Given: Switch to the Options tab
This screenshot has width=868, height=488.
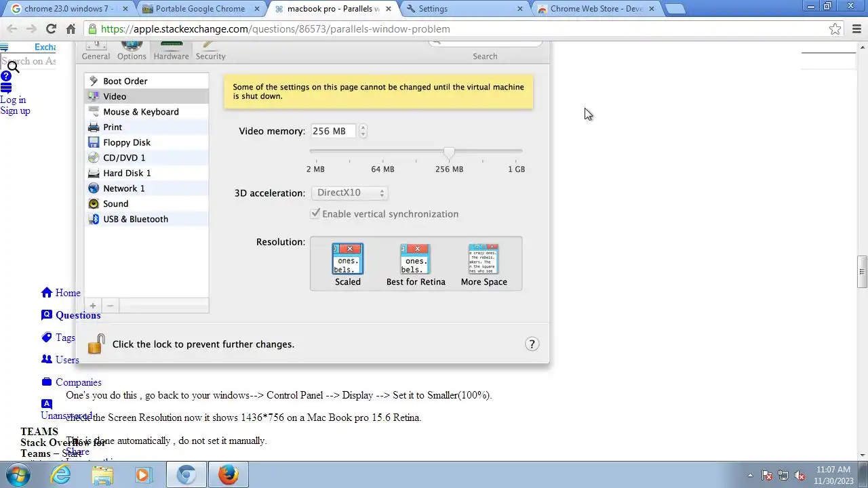Looking at the screenshot, I should 132,52.
